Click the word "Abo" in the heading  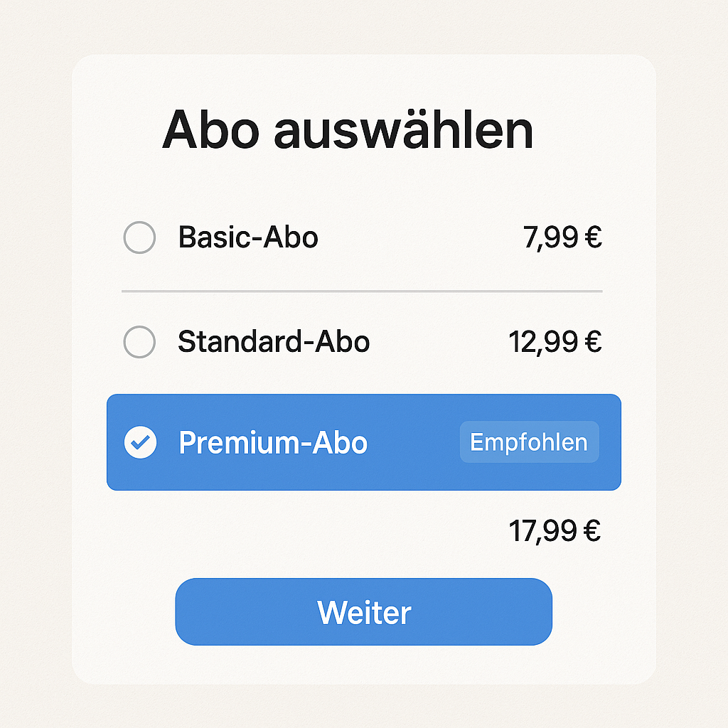click(x=212, y=131)
